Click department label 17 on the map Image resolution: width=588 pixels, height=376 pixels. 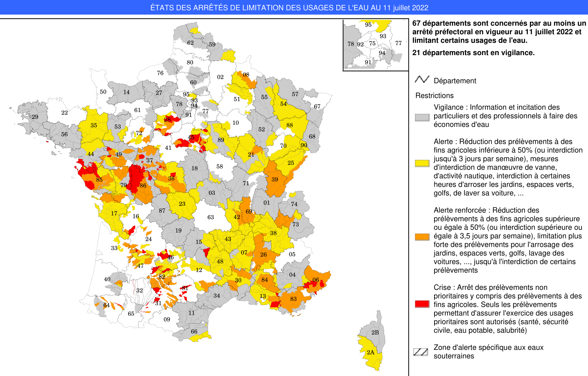click(x=114, y=213)
